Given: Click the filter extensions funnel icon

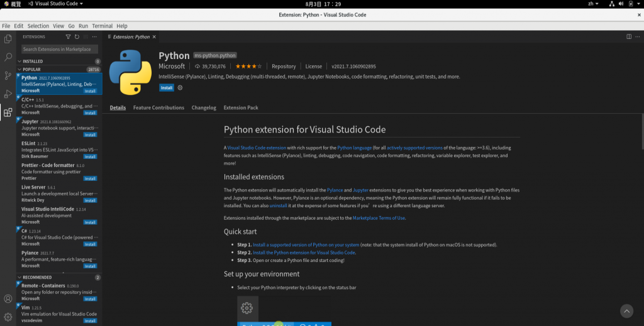Looking at the screenshot, I should [69, 36].
